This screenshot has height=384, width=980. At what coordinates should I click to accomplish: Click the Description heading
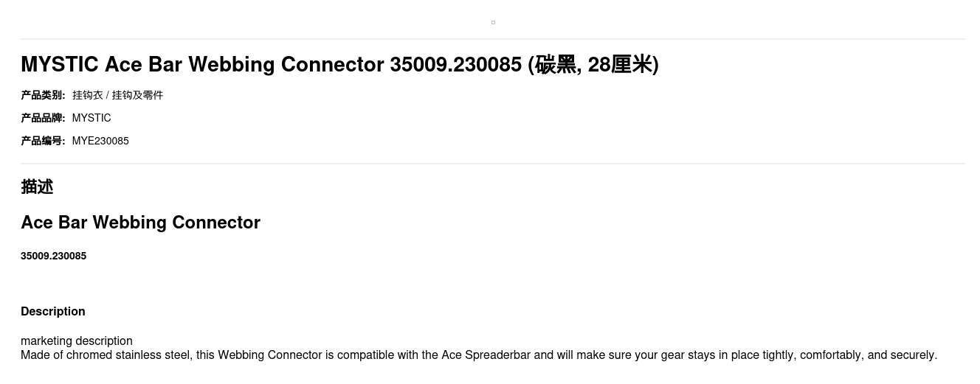point(53,312)
